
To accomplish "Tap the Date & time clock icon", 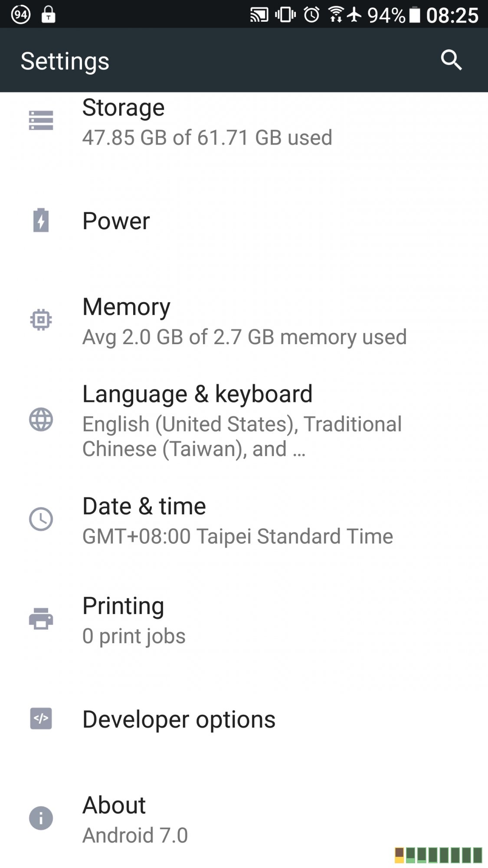I will click(x=41, y=519).
